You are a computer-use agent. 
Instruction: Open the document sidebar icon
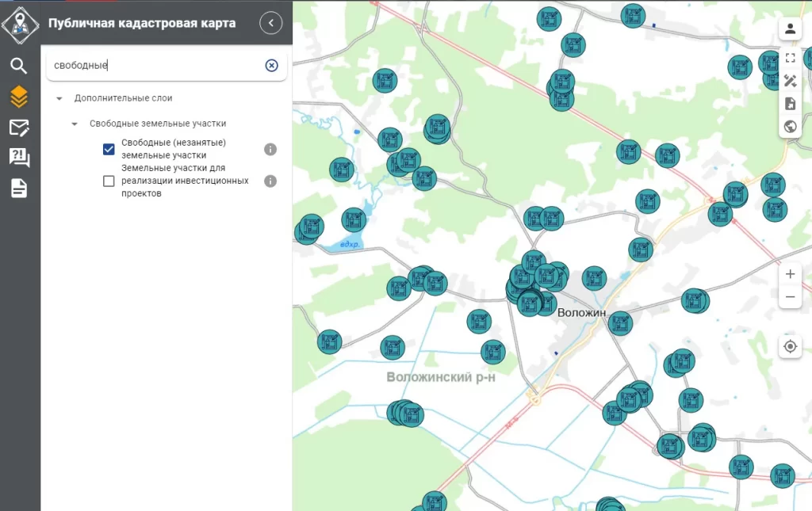point(18,189)
